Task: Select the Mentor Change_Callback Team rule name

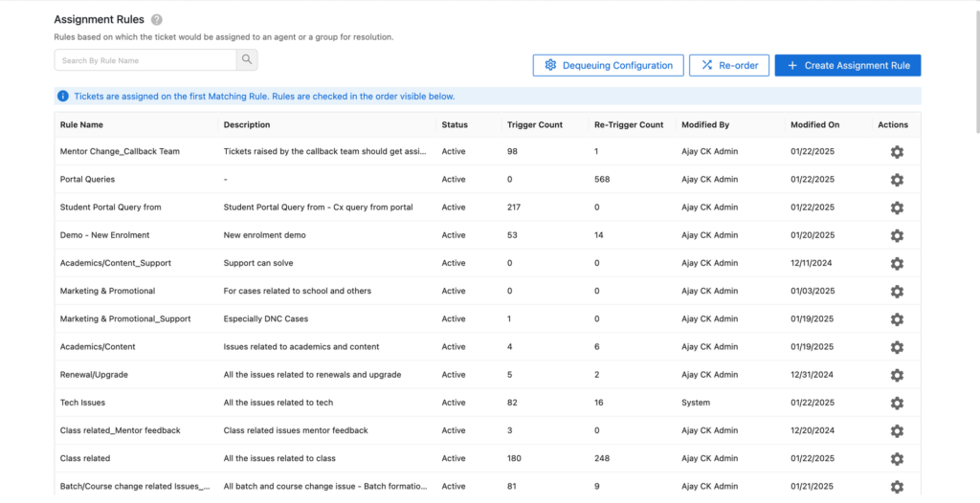Action: (x=120, y=151)
